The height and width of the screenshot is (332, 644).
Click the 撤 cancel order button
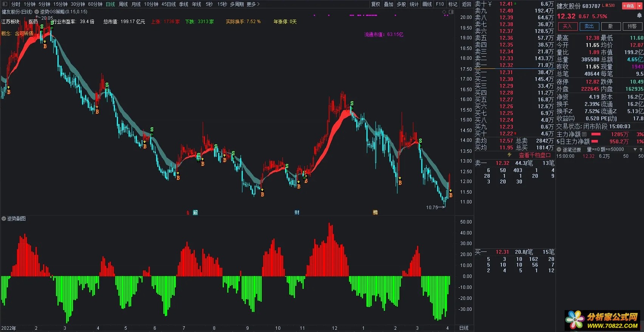click(611, 26)
